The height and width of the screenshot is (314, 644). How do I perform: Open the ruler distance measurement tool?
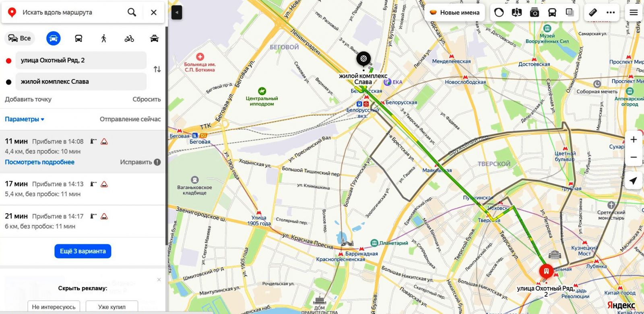tap(593, 12)
